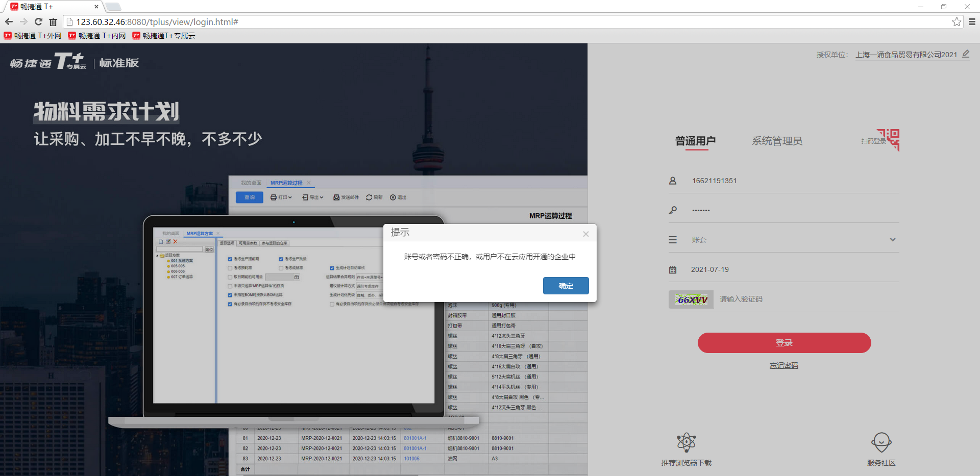Reload the page with refresh icon
980x476 pixels.
click(38, 21)
